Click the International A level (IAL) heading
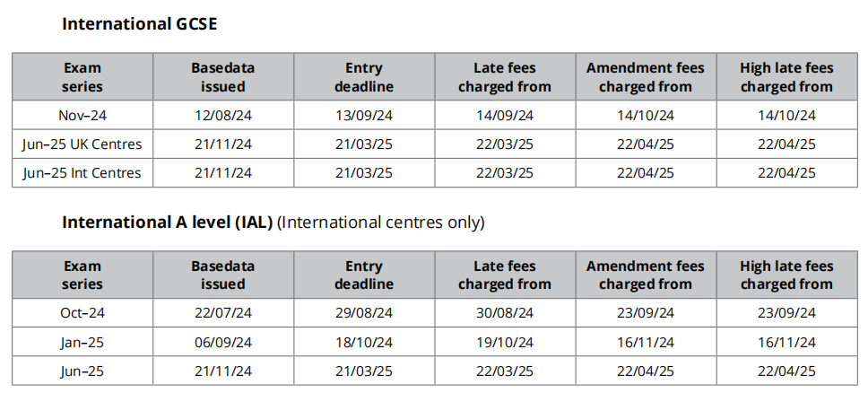The height and width of the screenshot is (393, 868). pyautogui.click(x=167, y=223)
